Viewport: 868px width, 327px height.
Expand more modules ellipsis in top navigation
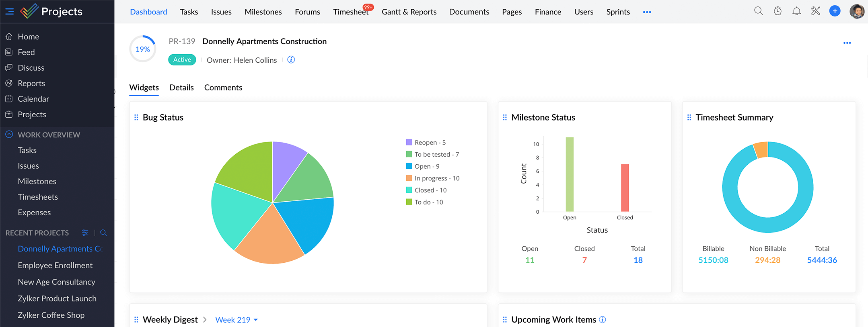click(x=647, y=12)
